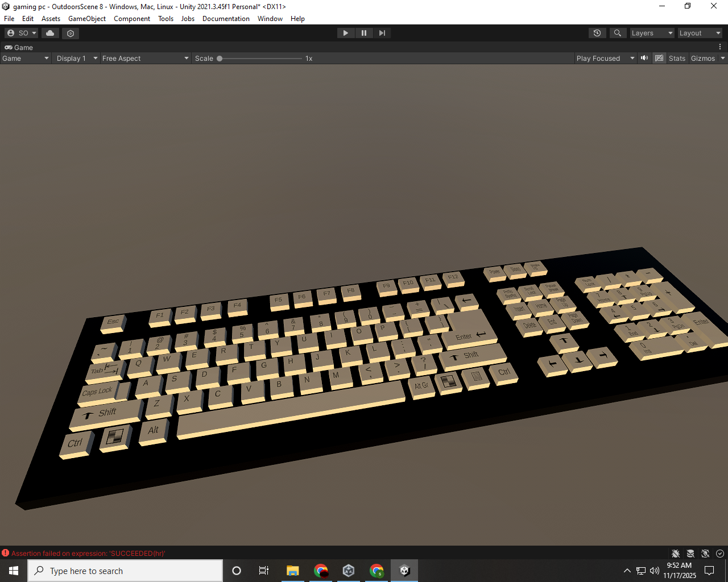
Task: Expand the Gizmos dropdown arrow
Action: [723, 58]
